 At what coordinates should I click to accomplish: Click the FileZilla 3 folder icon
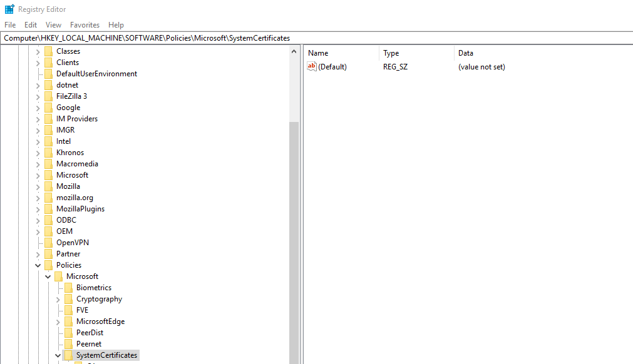pyautogui.click(x=48, y=96)
